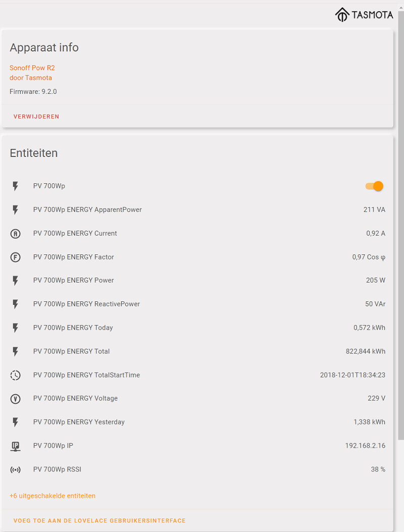
Task: Open the door Tasmota link
Action: 31,78
